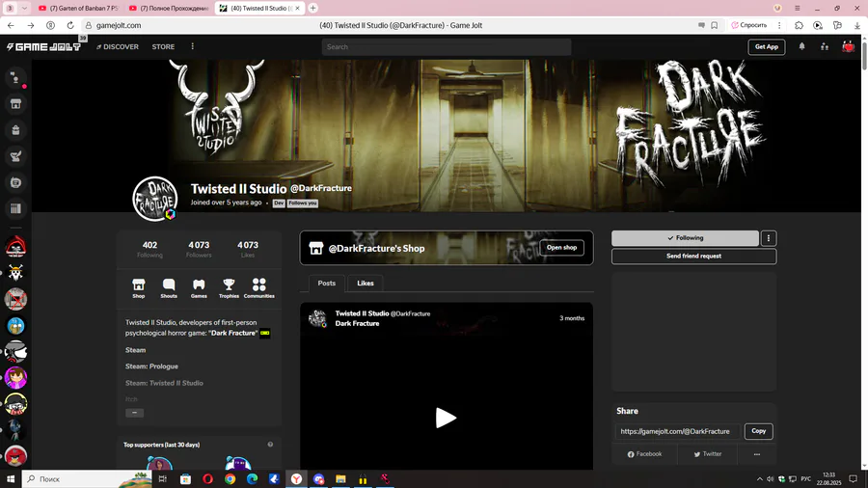Click the Спросить assistant button
The width and height of the screenshot is (868, 488).
pyautogui.click(x=749, y=25)
